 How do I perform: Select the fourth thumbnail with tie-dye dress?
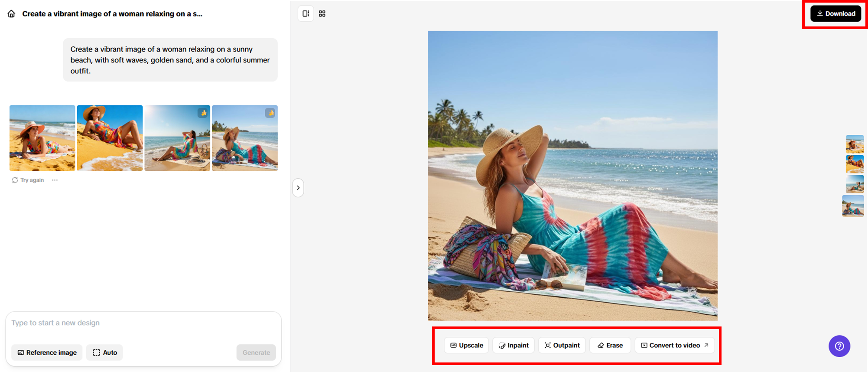[x=245, y=138]
